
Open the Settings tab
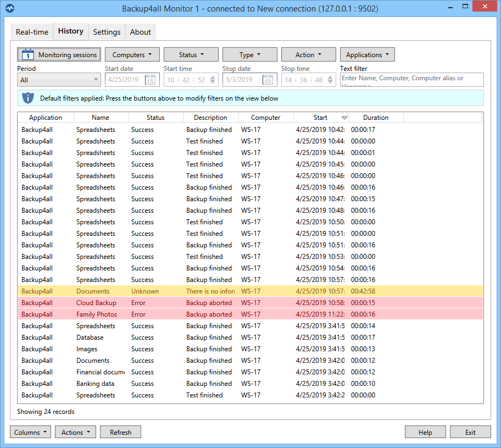click(x=107, y=32)
